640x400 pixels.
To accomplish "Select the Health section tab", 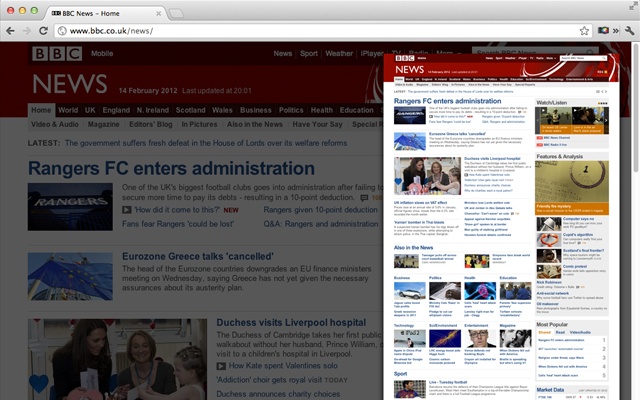I will [322, 110].
